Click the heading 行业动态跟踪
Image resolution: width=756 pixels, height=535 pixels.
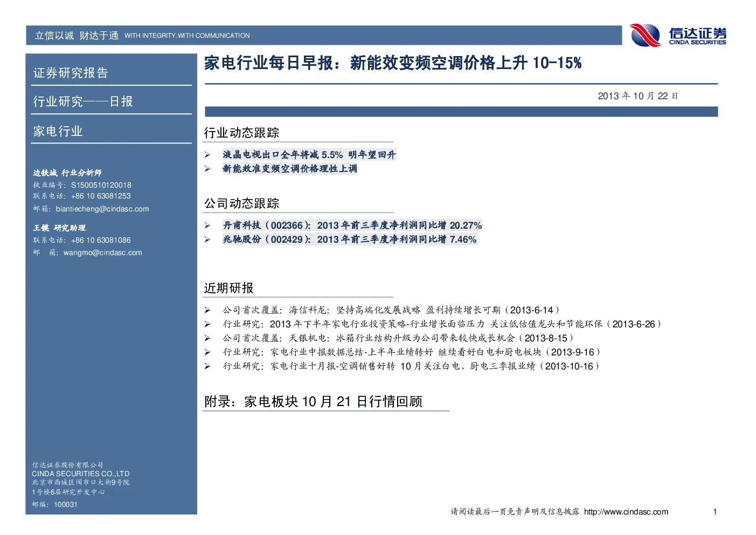pyautogui.click(x=241, y=133)
